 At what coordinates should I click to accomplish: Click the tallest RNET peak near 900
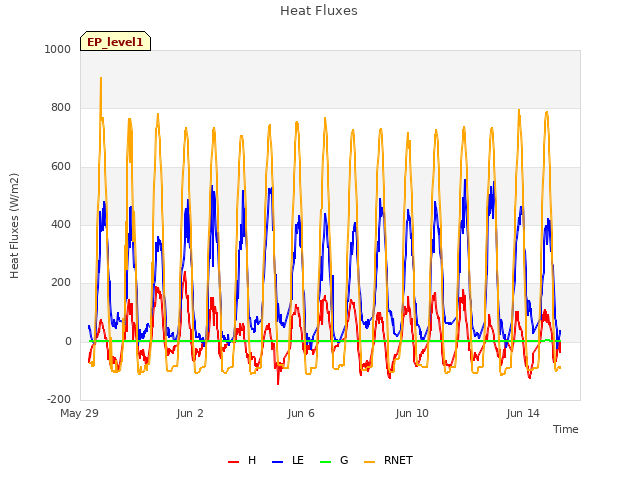coord(101,78)
